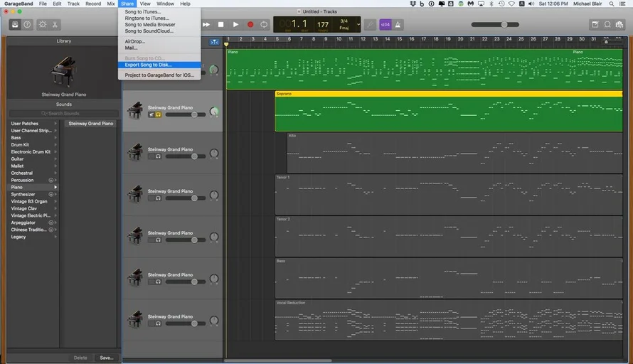Toggle the Metronome click button
Image resolution: width=633 pixels, height=364 pixels.
point(398,25)
